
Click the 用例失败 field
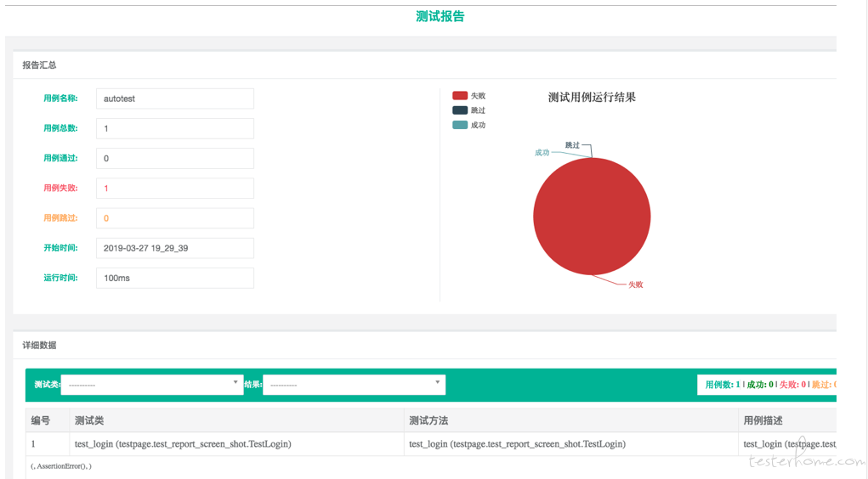[x=175, y=188]
